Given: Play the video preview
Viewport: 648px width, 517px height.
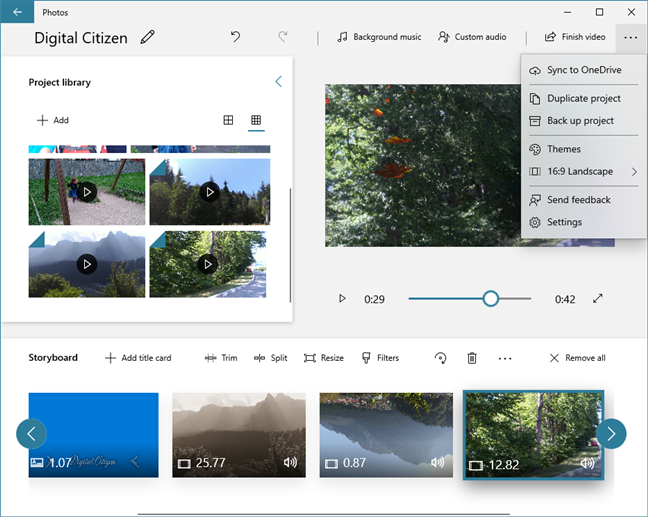Looking at the screenshot, I should tap(342, 298).
